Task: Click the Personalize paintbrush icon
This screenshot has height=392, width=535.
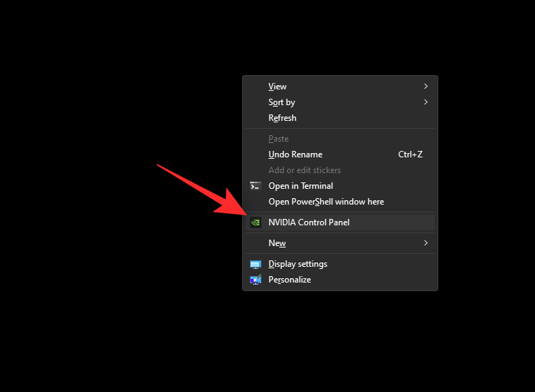Action: pos(255,280)
